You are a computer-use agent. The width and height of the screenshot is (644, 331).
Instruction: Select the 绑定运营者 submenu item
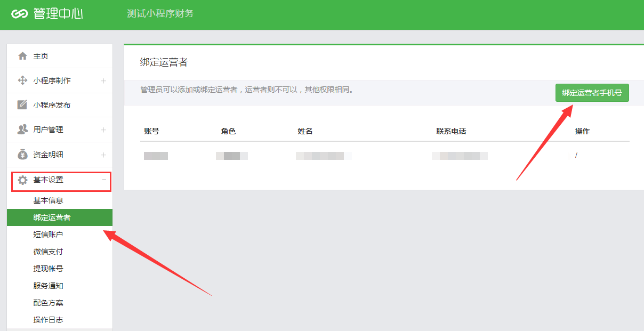click(52, 217)
